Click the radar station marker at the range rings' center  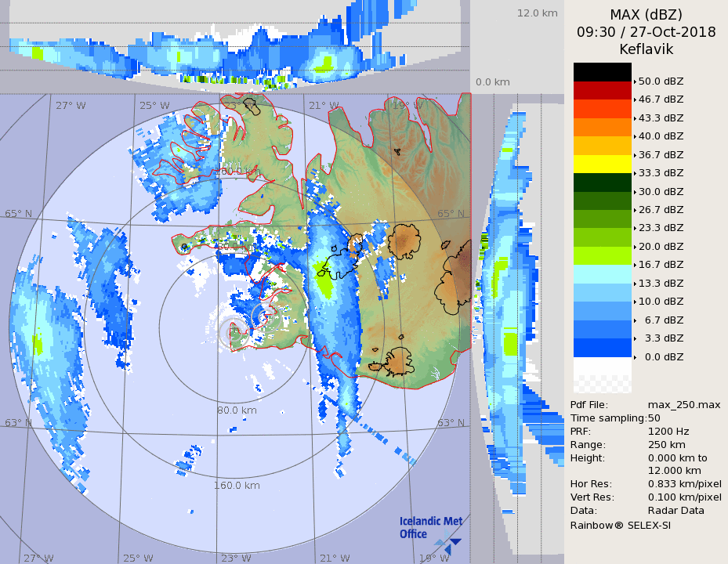pyautogui.click(x=232, y=332)
